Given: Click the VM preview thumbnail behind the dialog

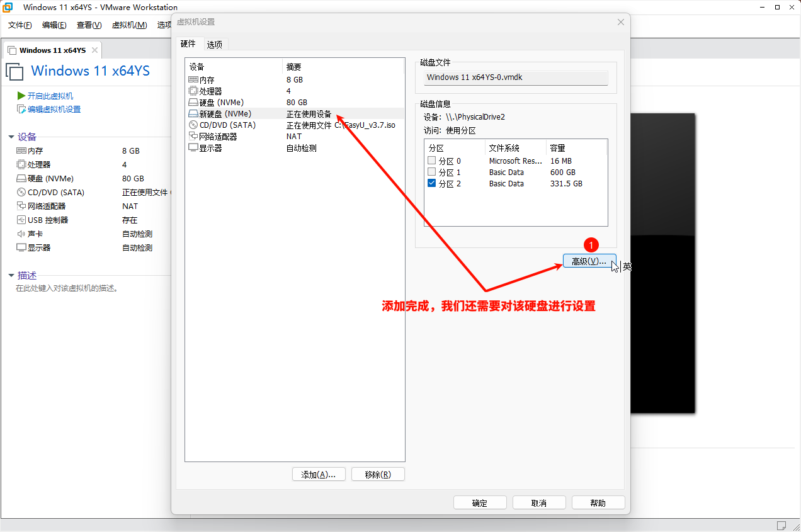Looking at the screenshot, I should [x=663, y=263].
